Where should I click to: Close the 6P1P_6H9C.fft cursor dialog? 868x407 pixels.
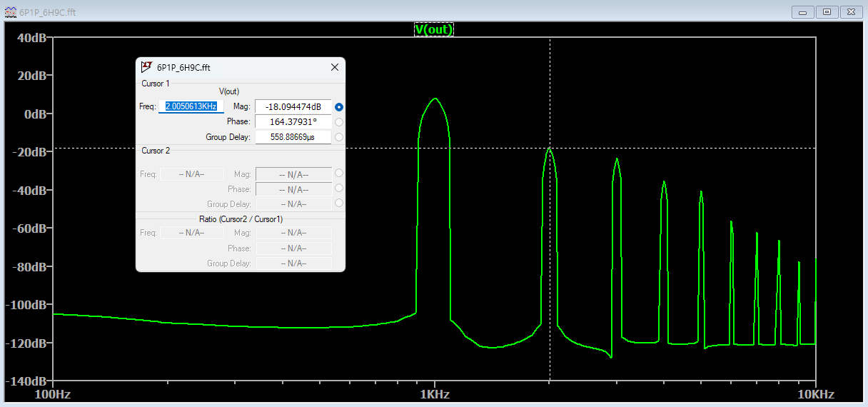click(334, 67)
